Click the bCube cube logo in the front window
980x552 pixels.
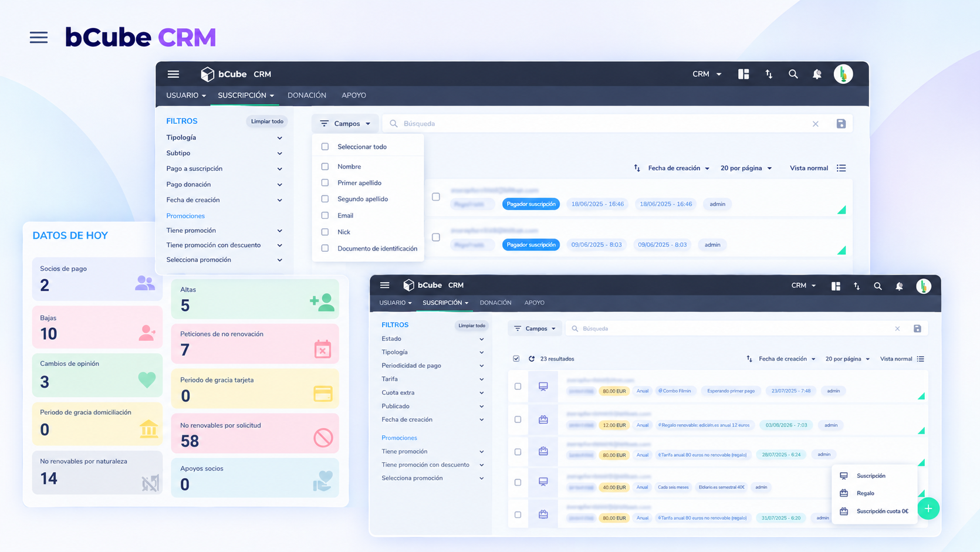[x=408, y=285]
